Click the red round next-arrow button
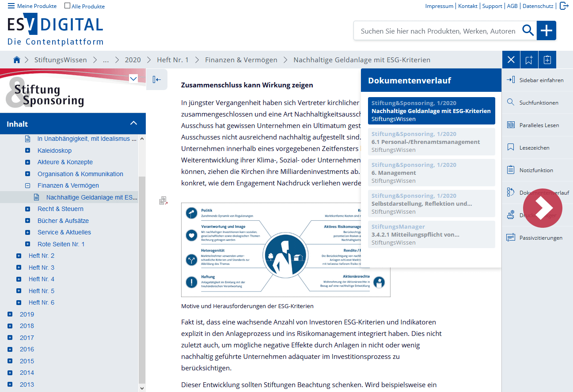 (x=543, y=208)
